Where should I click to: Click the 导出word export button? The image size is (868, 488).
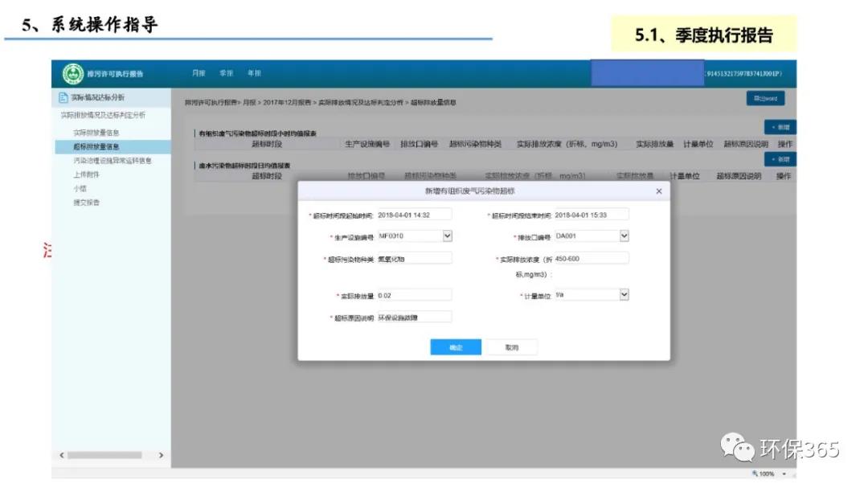click(x=765, y=99)
